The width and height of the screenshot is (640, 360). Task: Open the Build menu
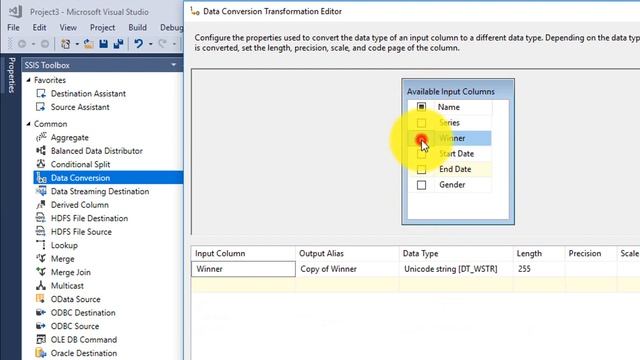138,27
